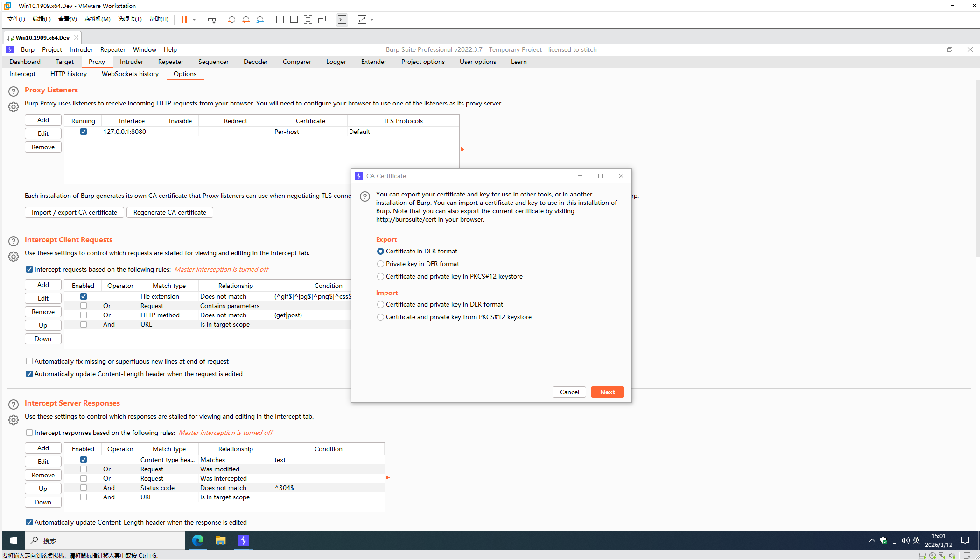The image size is (980, 560).
Task: Enable fix missing new lines checkbox
Action: [x=29, y=361]
